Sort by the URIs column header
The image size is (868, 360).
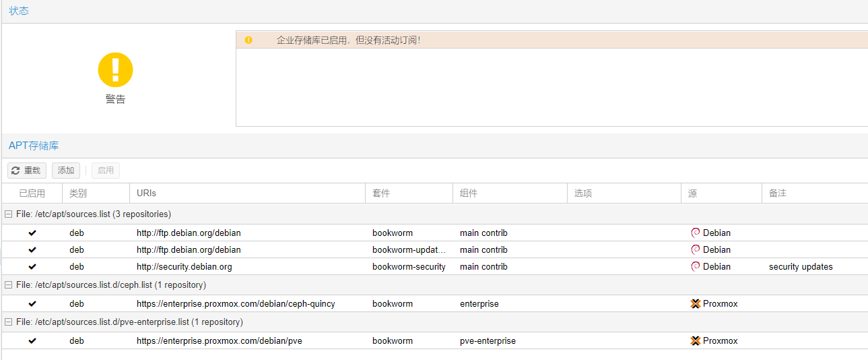tap(246, 193)
